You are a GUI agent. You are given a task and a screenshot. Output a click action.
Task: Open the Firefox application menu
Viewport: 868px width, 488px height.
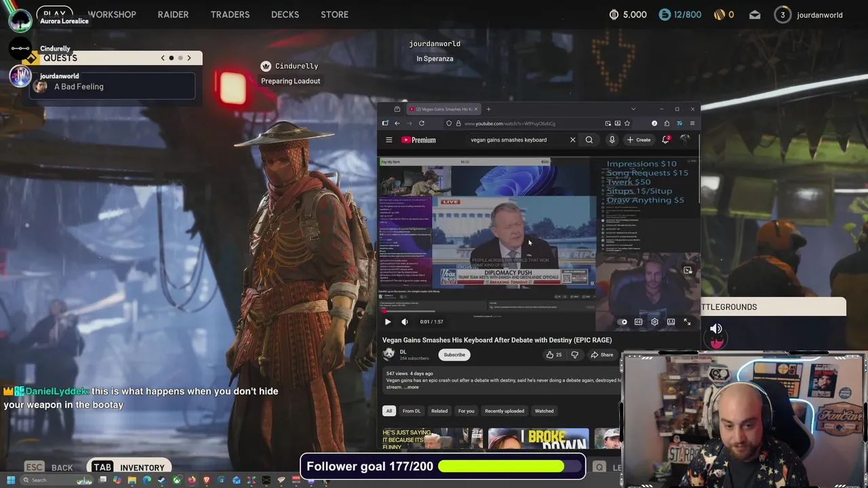tap(692, 123)
